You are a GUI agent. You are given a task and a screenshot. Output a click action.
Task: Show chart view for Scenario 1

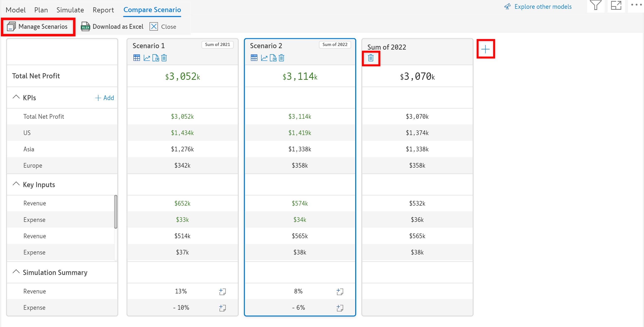tap(147, 58)
